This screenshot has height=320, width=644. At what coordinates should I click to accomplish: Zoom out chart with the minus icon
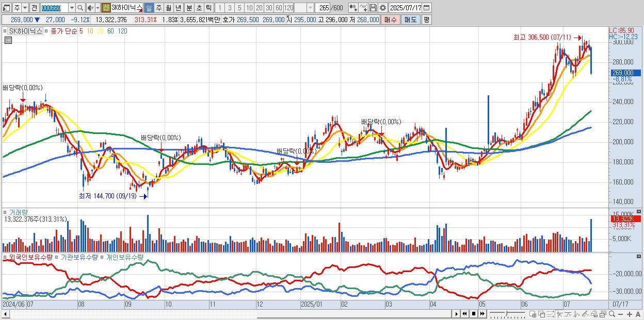click(x=620, y=314)
